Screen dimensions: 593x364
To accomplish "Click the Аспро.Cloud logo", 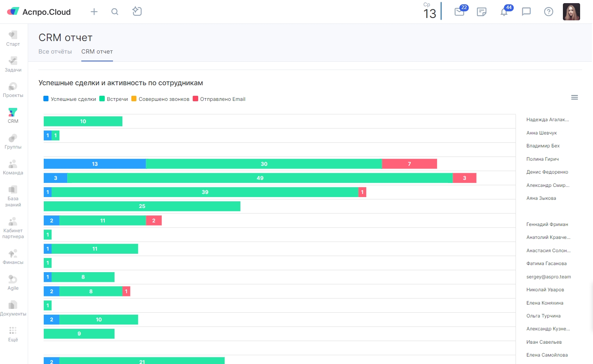I will pyautogui.click(x=39, y=12).
